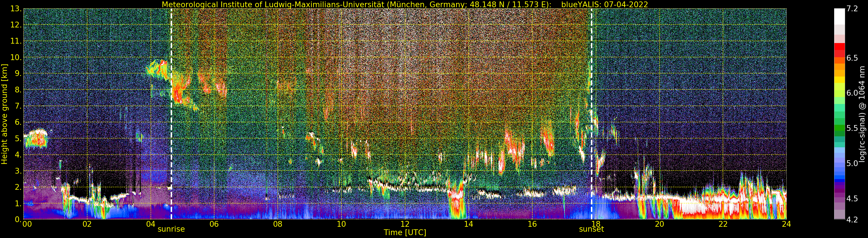
Task: Click the 10 tick on the time axis
Action: 341,224
